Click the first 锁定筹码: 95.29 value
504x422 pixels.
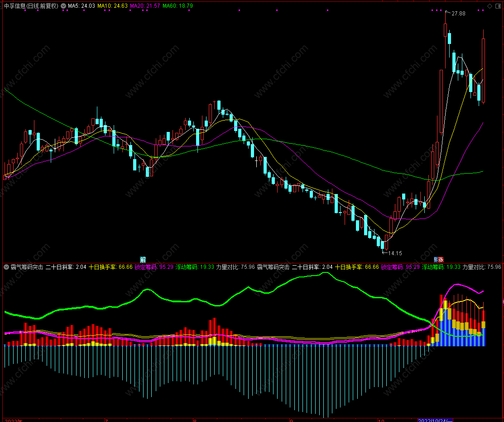[x=154, y=267]
